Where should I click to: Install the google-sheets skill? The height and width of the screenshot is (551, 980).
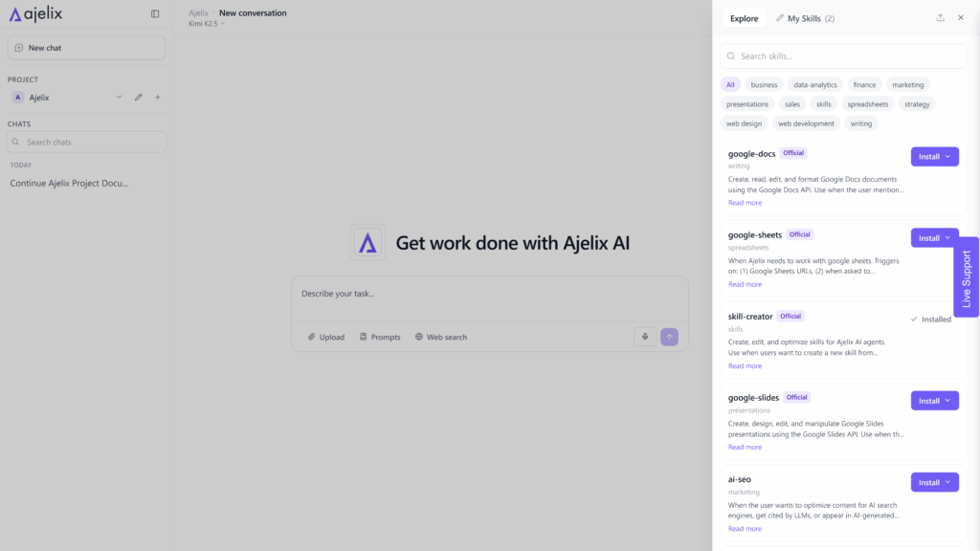(x=934, y=238)
